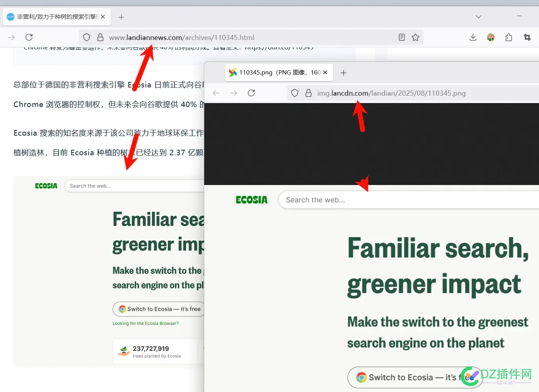Close the Ecosia article tab
This screenshot has width=539, height=392.
103,17
